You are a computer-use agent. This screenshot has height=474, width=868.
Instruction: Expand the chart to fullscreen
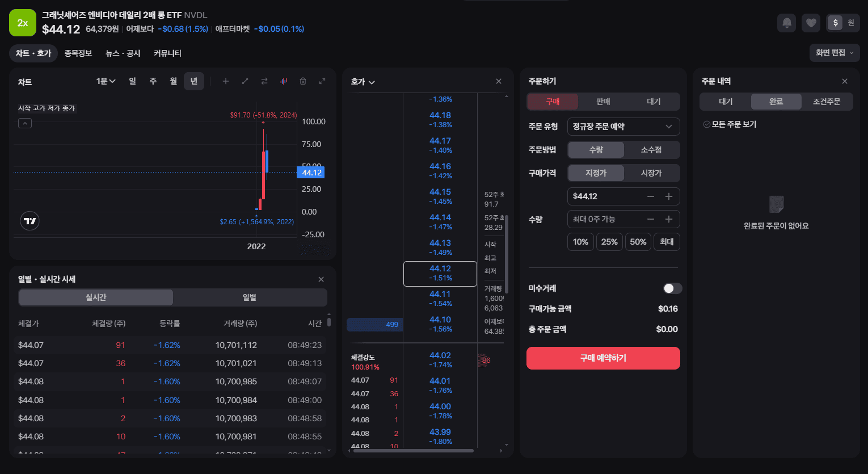[322, 81]
